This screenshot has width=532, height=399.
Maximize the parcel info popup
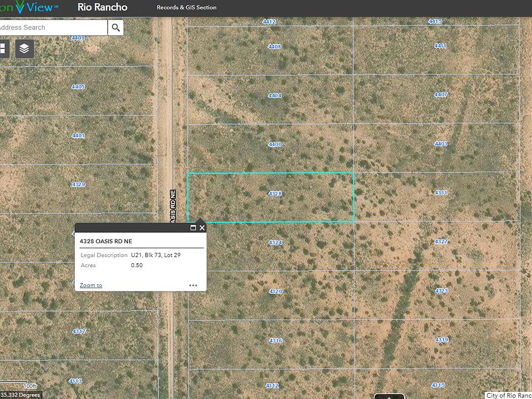[x=193, y=228]
